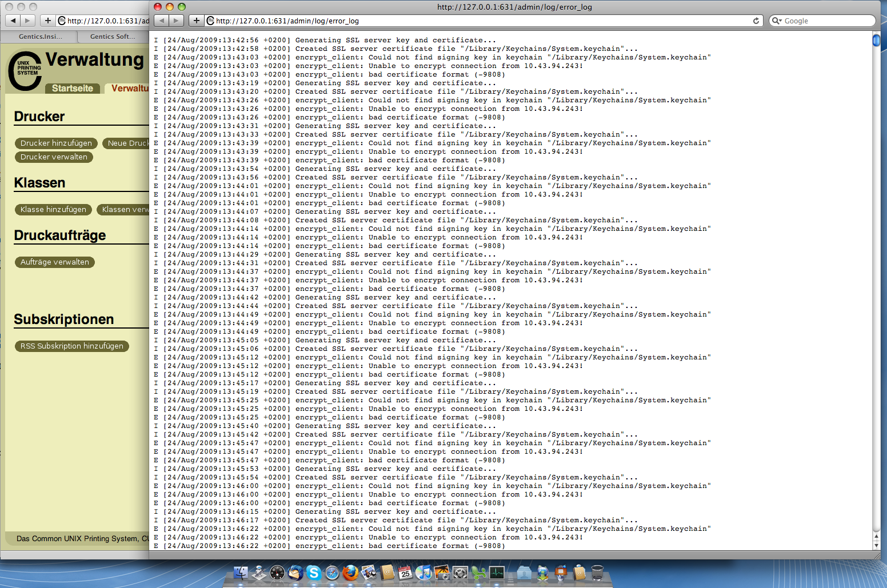Click the log line timestamped 13:42:58
Viewport: 887px width, 588px height.
tap(395, 49)
